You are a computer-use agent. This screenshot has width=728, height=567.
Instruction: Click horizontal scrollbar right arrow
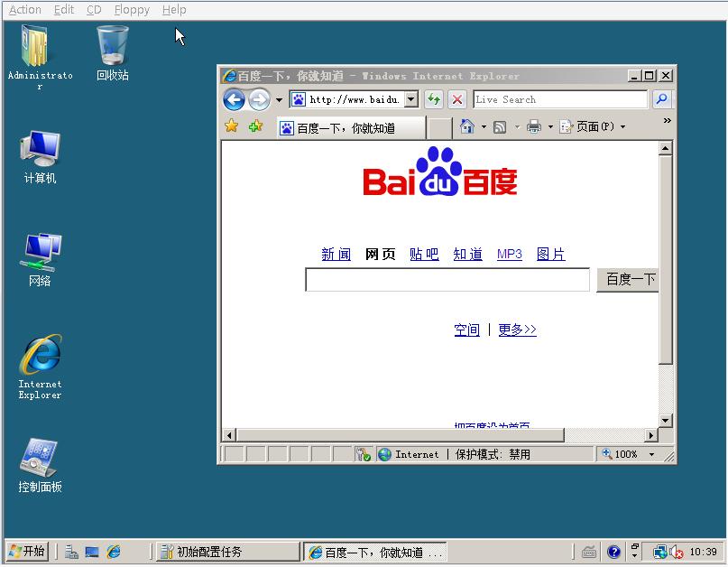651,435
